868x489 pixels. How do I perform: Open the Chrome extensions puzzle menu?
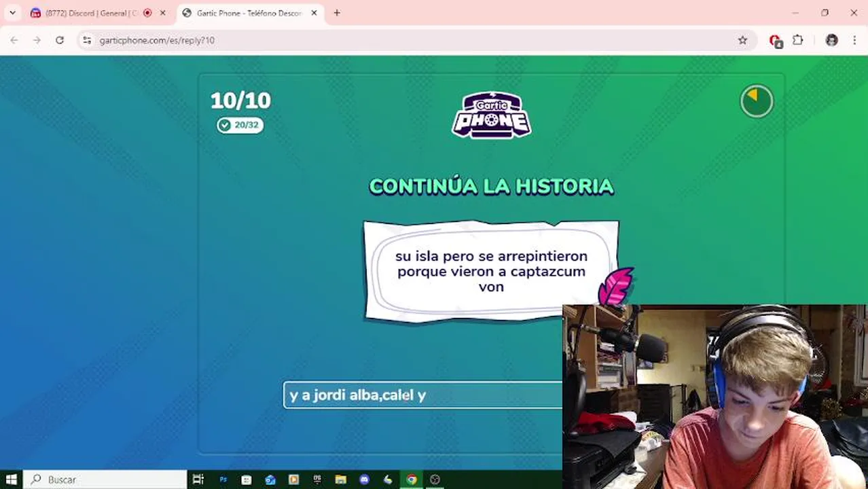coord(798,40)
